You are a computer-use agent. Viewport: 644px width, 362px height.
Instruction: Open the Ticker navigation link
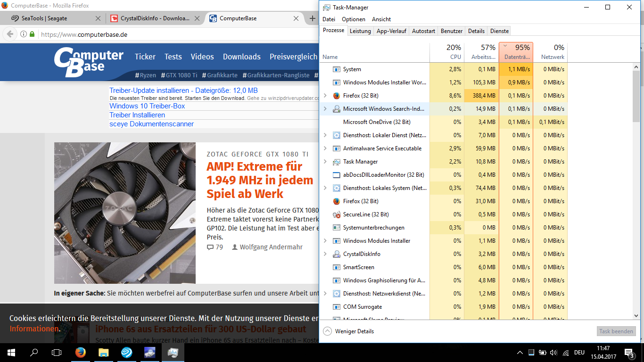pyautogui.click(x=145, y=57)
